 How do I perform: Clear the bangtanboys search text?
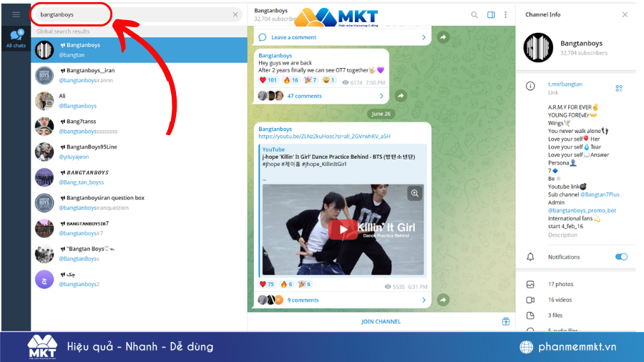(235, 14)
